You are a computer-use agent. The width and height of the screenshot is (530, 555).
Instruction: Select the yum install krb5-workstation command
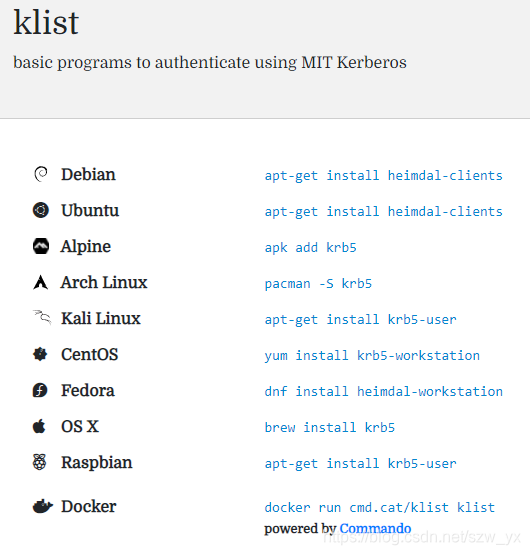(372, 355)
